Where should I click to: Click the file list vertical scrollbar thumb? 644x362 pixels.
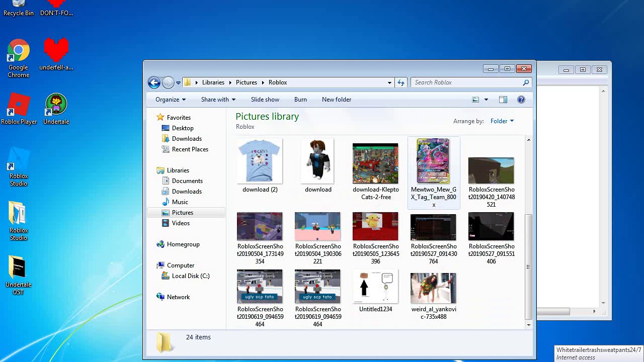[528, 266]
